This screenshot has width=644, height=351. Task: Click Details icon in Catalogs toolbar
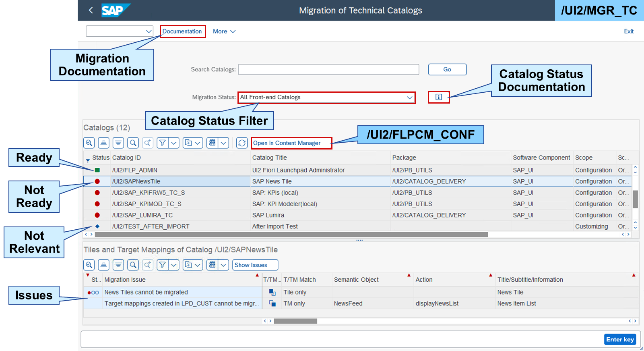click(89, 143)
